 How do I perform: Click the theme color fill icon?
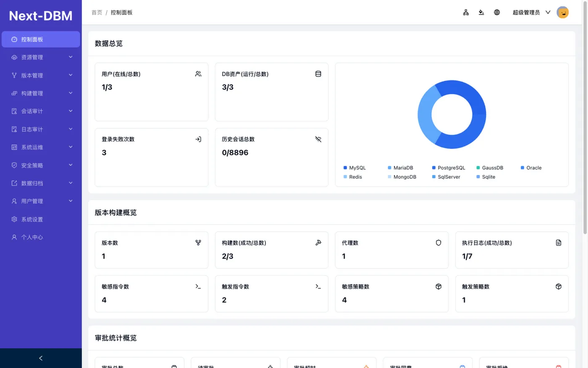tap(481, 12)
